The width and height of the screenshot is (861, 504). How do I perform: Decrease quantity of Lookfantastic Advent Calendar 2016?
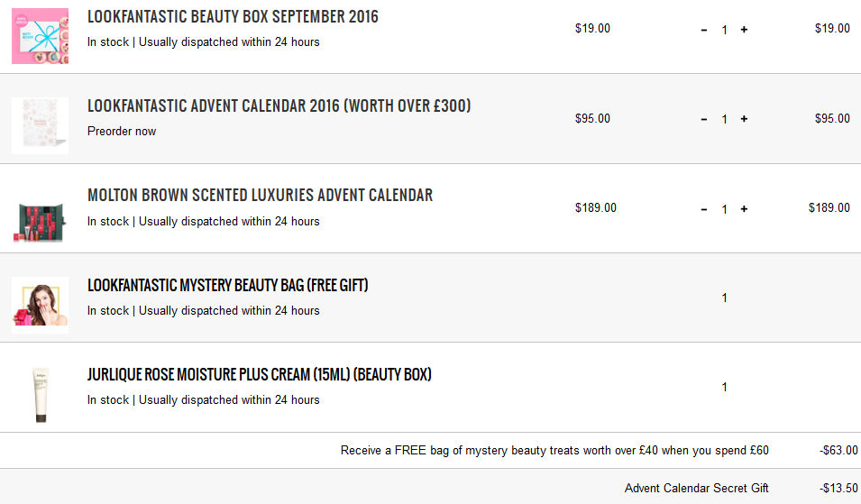click(704, 119)
